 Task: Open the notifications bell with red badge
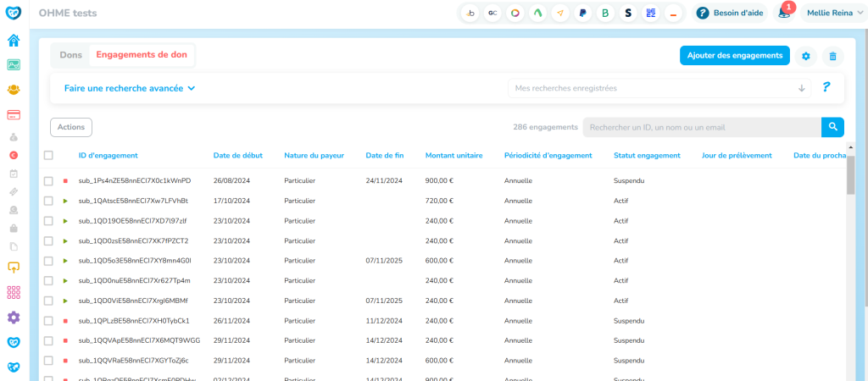click(784, 13)
